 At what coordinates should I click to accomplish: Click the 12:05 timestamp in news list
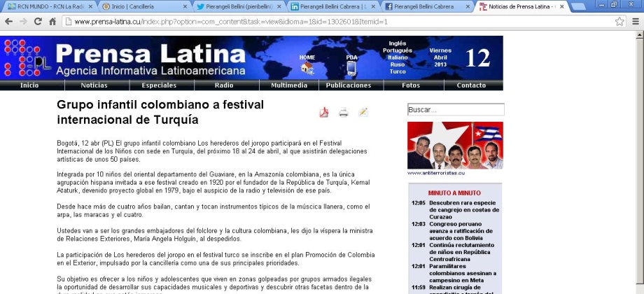(x=419, y=203)
